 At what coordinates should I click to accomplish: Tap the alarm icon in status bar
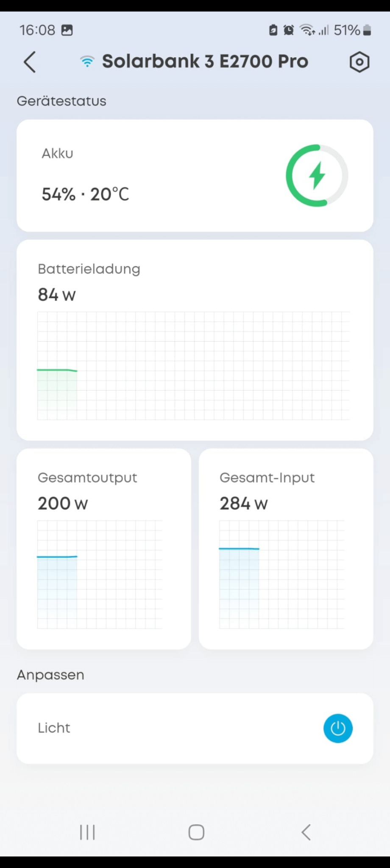289,30
